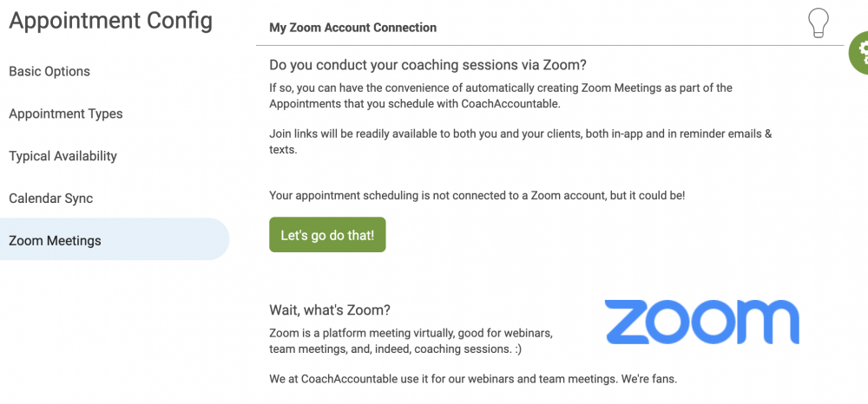Open the Calendar Sync section
Image resolution: width=868 pixels, height=404 pixels.
point(51,199)
